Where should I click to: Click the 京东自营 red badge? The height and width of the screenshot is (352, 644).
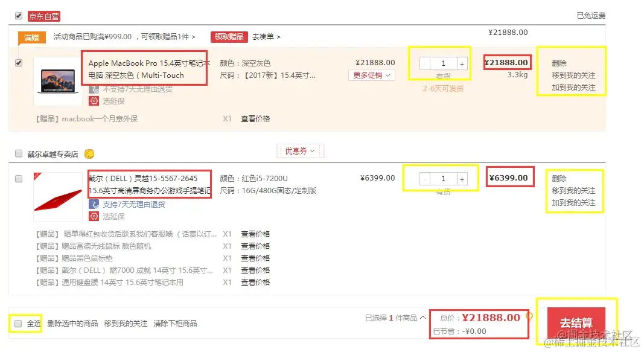pyautogui.click(x=44, y=16)
